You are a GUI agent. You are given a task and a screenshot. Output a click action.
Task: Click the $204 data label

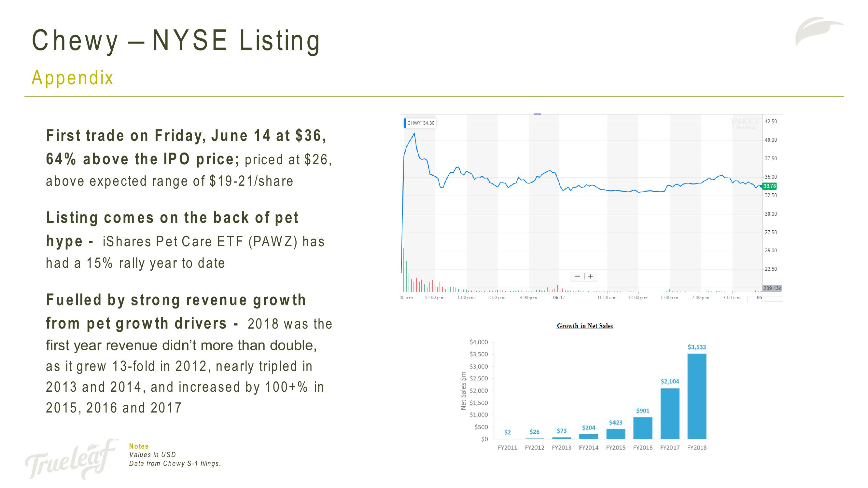tap(589, 428)
